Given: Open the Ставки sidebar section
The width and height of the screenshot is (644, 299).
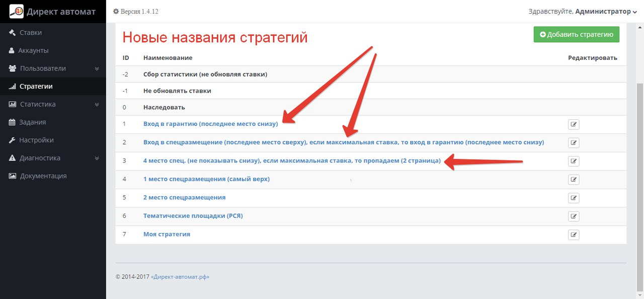Looking at the screenshot, I should (x=30, y=33).
